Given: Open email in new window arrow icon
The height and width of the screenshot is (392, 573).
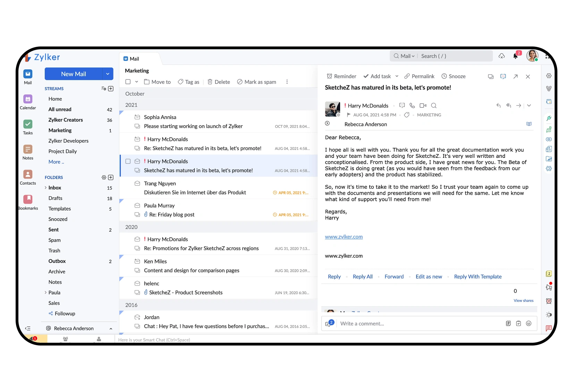Looking at the screenshot, I should [515, 77].
